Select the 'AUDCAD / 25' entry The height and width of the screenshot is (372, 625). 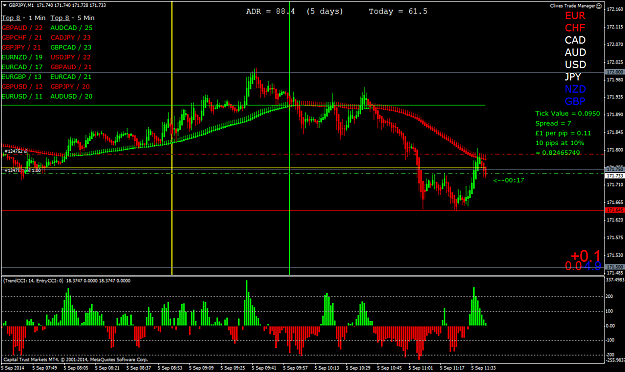pyautogui.click(x=71, y=28)
